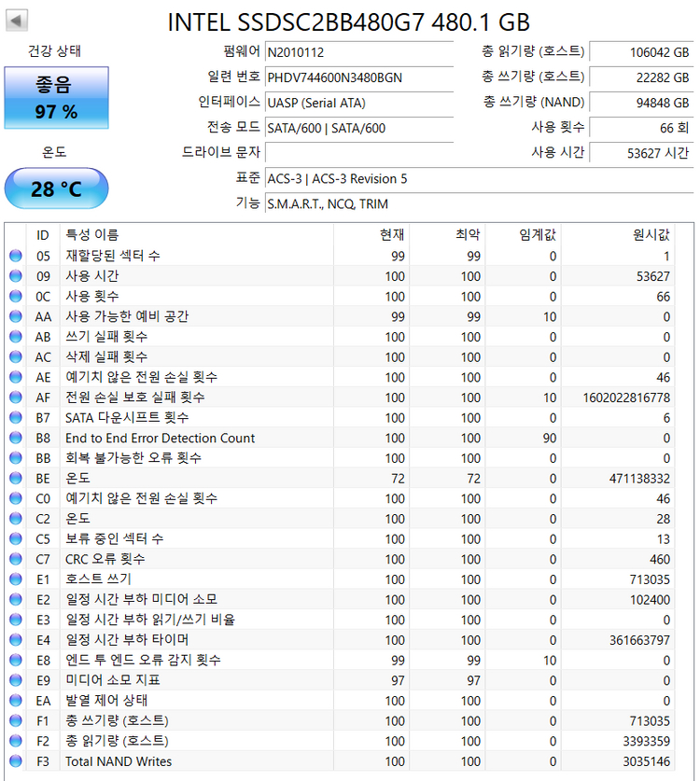The width and height of the screenshot is (700, 781).
Task: Click status orb of row 0C 사용 횟수
Action: (x=16, y=296)
